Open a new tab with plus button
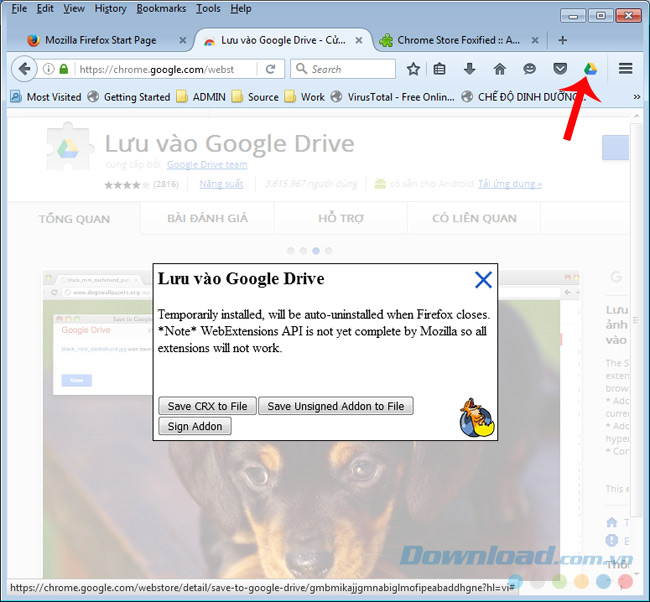650x602 pixels. (x=562, y=40)
